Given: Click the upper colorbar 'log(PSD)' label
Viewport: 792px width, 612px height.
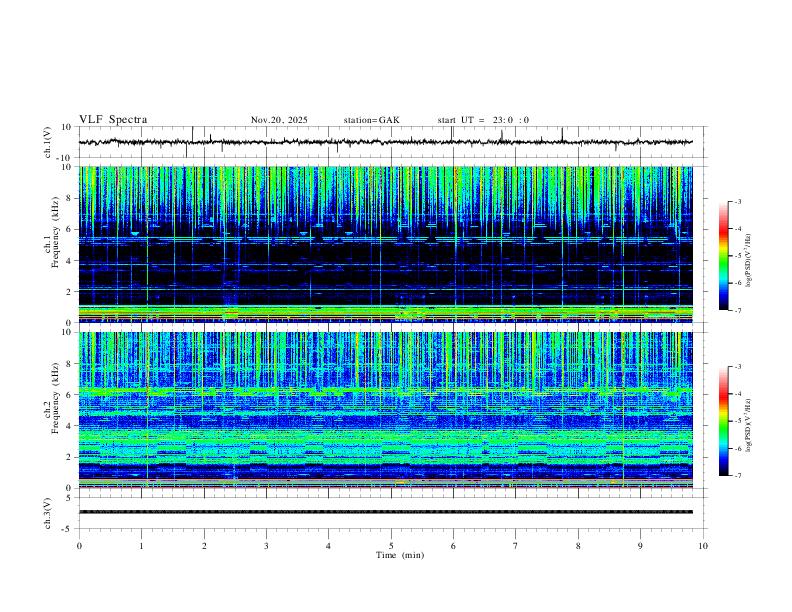Looking at the screenshot, I should coord(749,260).
